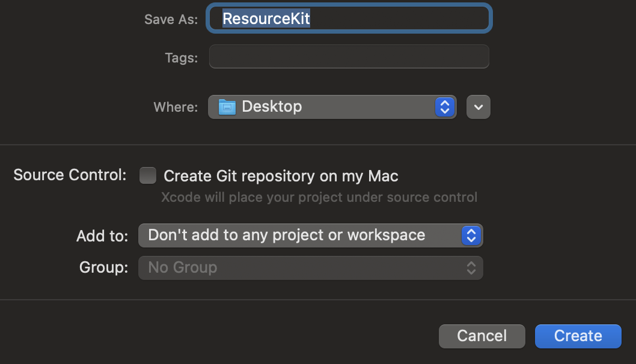Viewport: 636px width, 364px height.
Task: Open the Add to project dropdown
Action: click(x=310, y=235)
